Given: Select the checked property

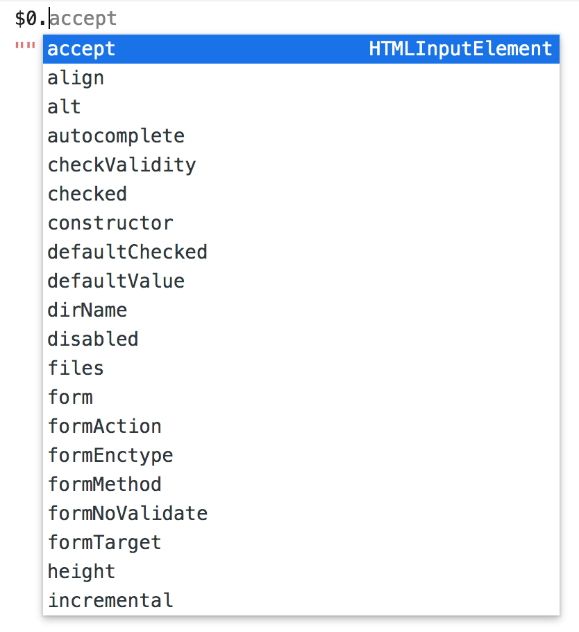Looking at the screenshot, I should [301, 194].
